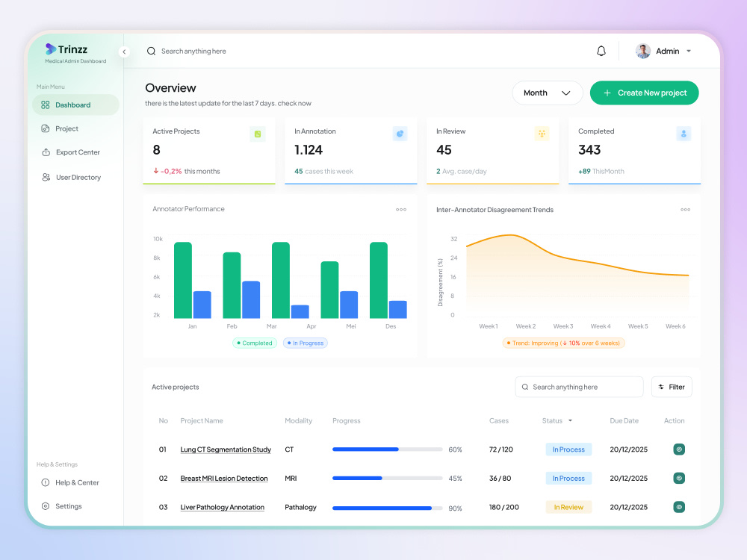
Task: Click the Project Name column header
Action: click(202, 421)
